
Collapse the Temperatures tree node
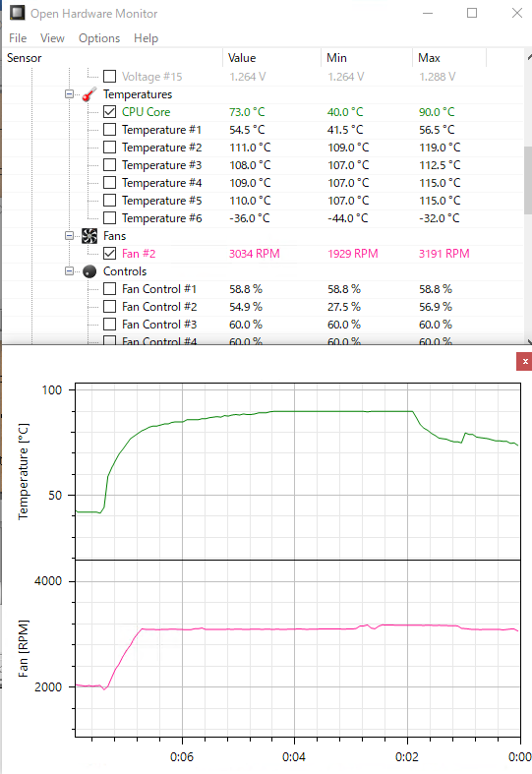click(69, 94)
